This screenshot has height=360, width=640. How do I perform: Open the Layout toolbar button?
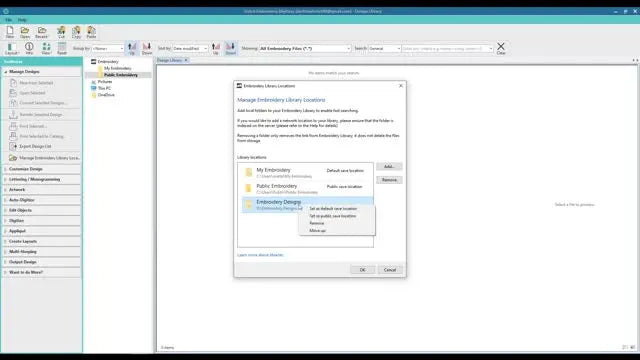coord(12,49)
